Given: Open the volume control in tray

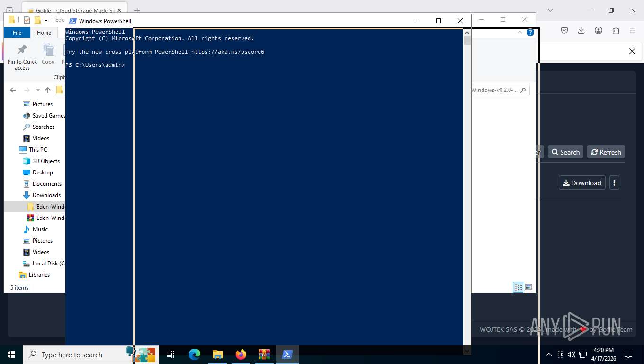Looking at the screenshot, I should click(x=571, y=355).
